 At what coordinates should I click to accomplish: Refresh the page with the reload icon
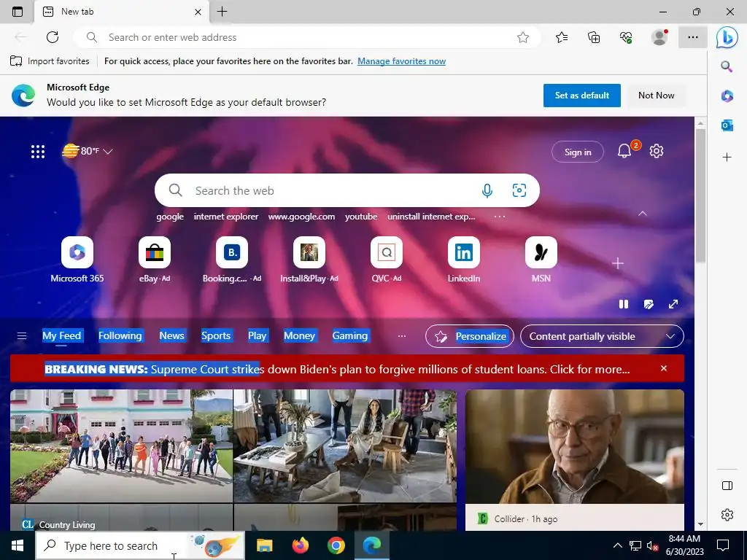[53, 37]
